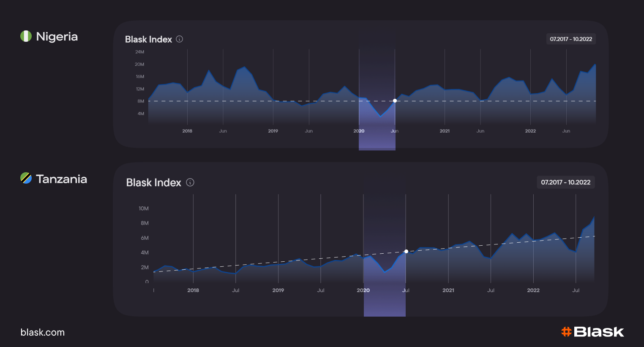
Task: Visit the blask.com link
Action: click(x=42, y=332)
